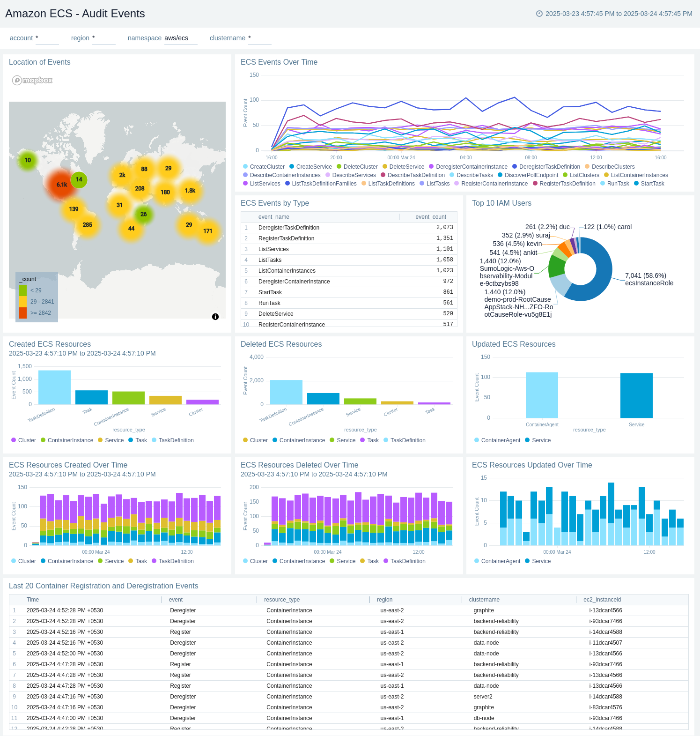The image size is (700, 736).
Task: Toggle Task in Deleted ECS Resources legend
Action: tap(369, 440)
